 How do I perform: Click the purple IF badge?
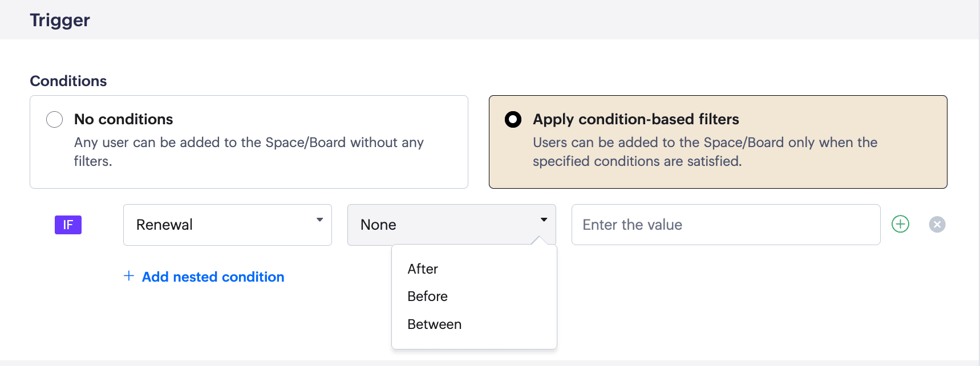(x=68, y=225)
